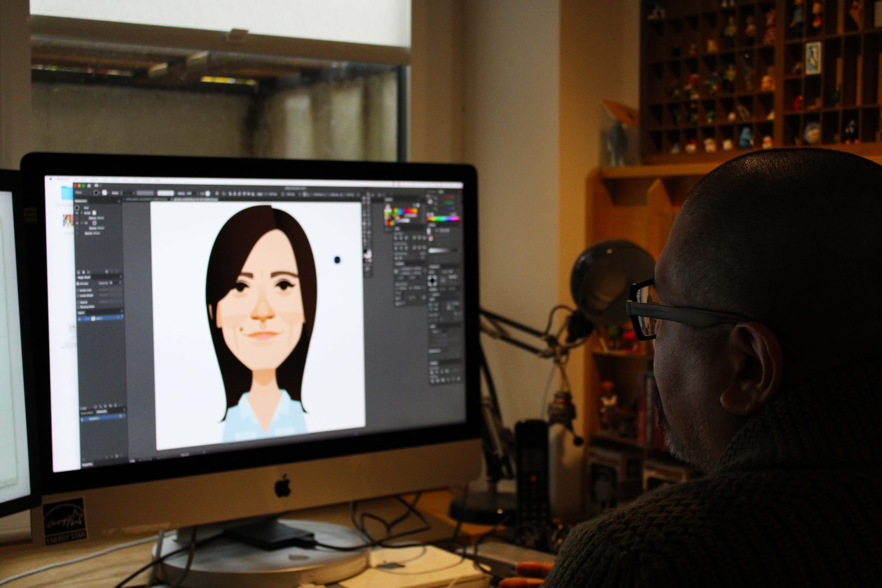This screenshot has height=588, width=882.
Task: Open the Magic Wand panel options menu
Action: [121, 277]
